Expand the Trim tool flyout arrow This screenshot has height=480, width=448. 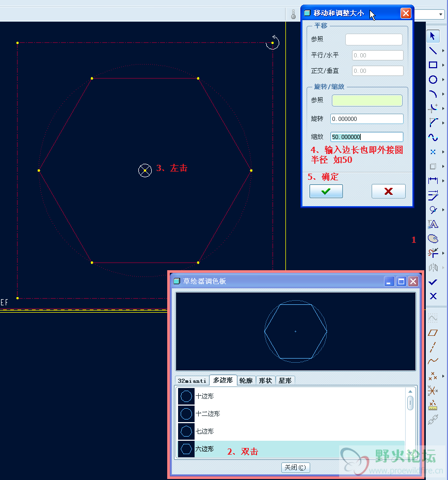tap(443, 253)
